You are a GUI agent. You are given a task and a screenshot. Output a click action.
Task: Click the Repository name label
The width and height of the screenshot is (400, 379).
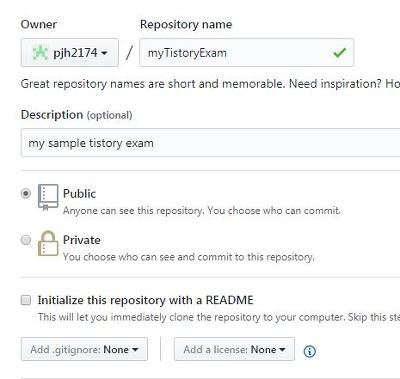click(186, 24)
